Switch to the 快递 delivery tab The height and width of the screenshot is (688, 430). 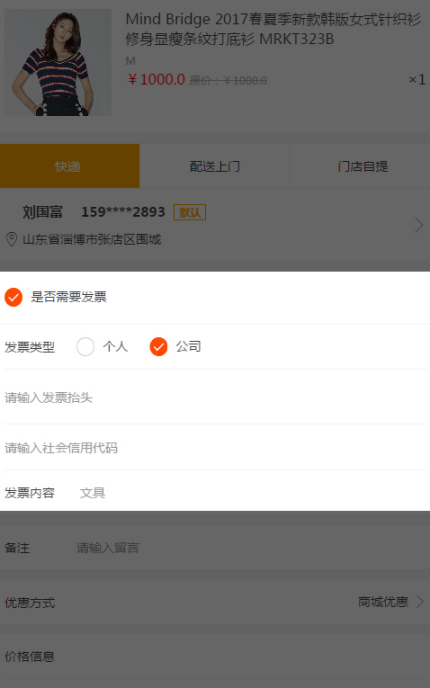(70, 166)
